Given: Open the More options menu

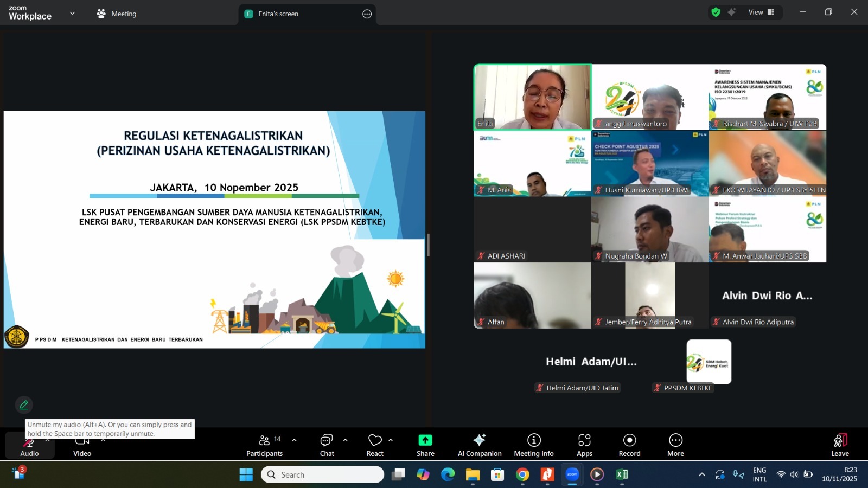Looking at the screenshot, I should tap(675, 445).
